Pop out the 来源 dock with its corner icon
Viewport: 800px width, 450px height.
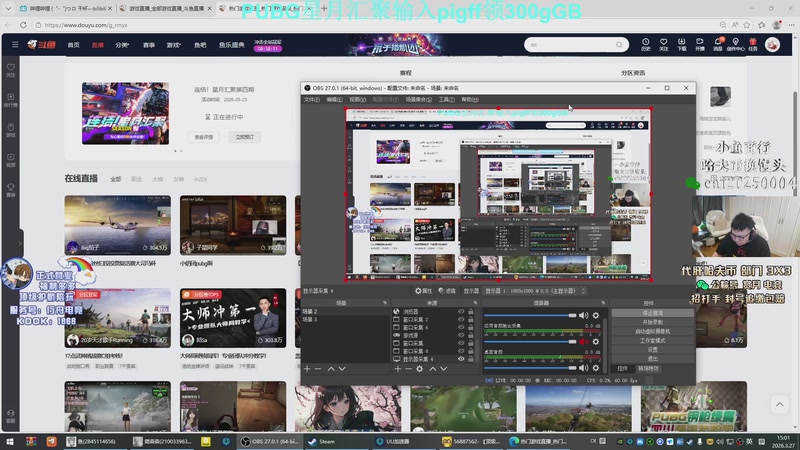point(475,303)
